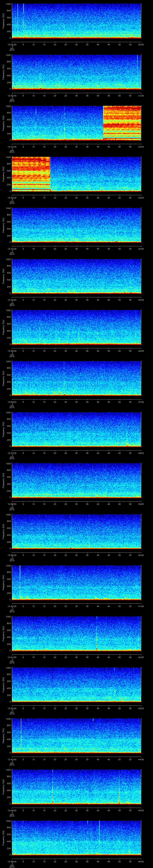The image size is (153, 868).
Task: Click the red noise burst in the 12:31:00 spectrogram
Action: tap(122, 123)
